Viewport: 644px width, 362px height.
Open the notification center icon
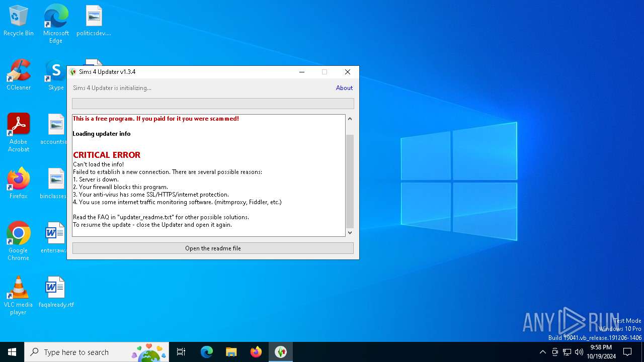tap(627, 352)
